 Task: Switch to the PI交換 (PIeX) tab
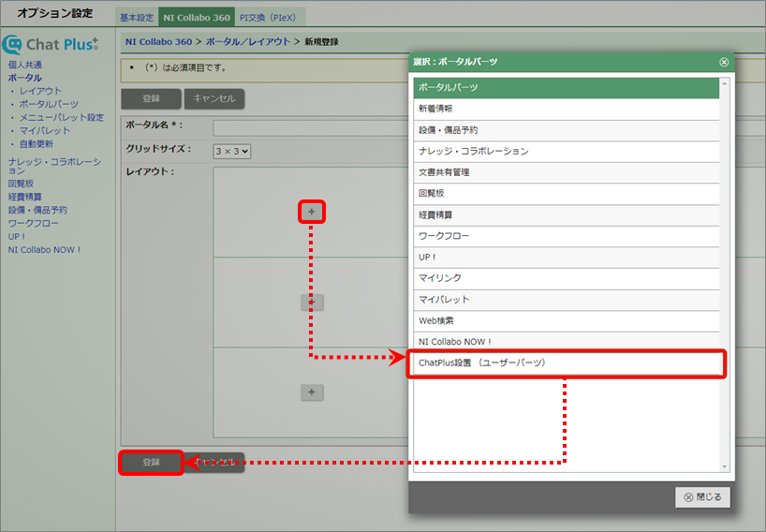[268, 18]
